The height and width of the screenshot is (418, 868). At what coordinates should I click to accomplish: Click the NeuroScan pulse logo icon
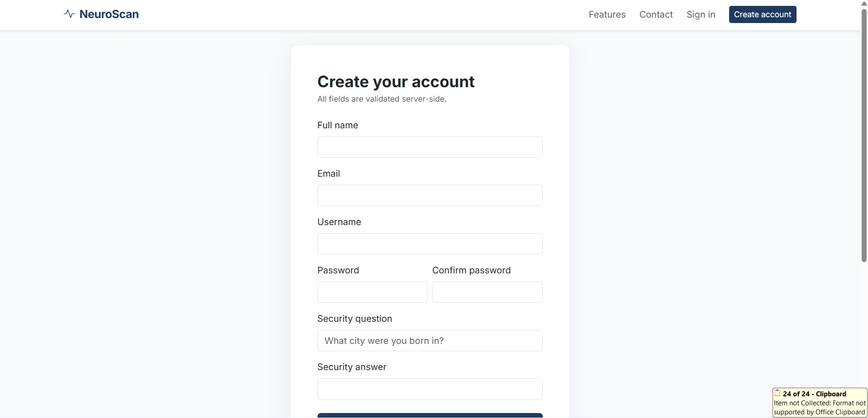pyautogui.click(x=69, y=14)
